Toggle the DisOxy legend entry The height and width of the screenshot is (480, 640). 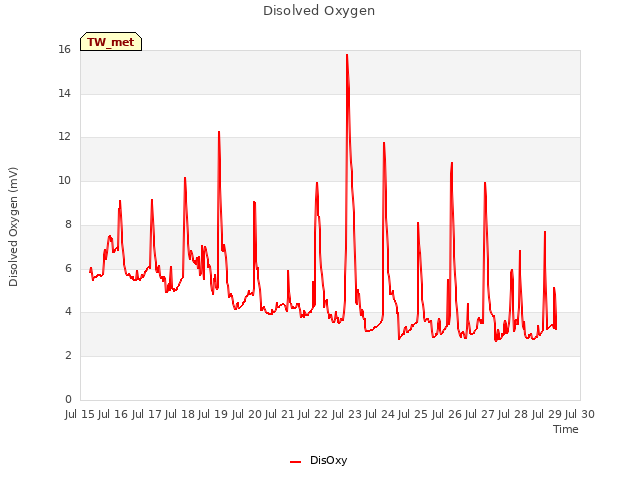point(318,460)
